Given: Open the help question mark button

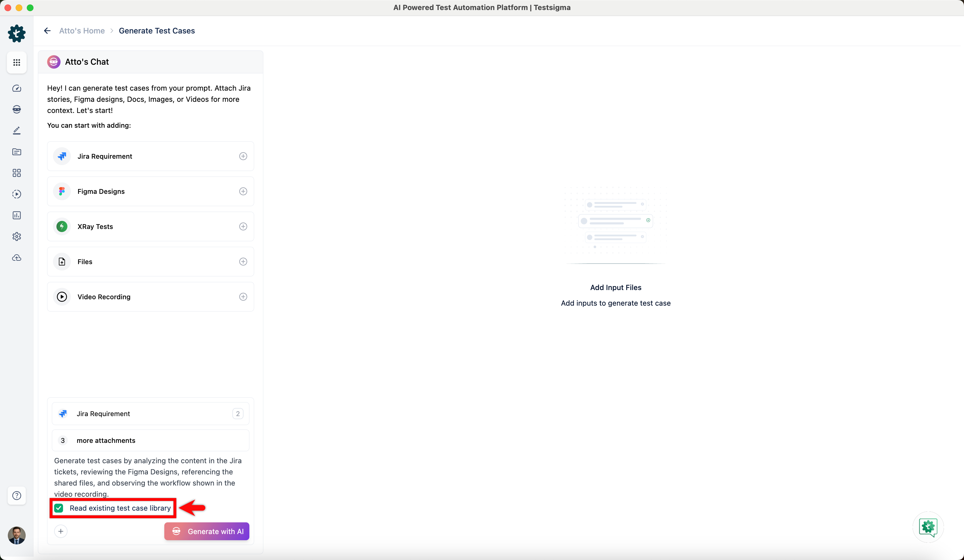Looking at the screenshot, I should [x=17, y=495].
